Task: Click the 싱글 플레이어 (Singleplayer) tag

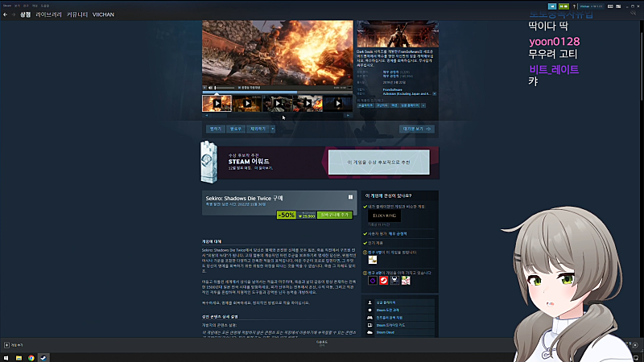Action: (x=410, y=105)
